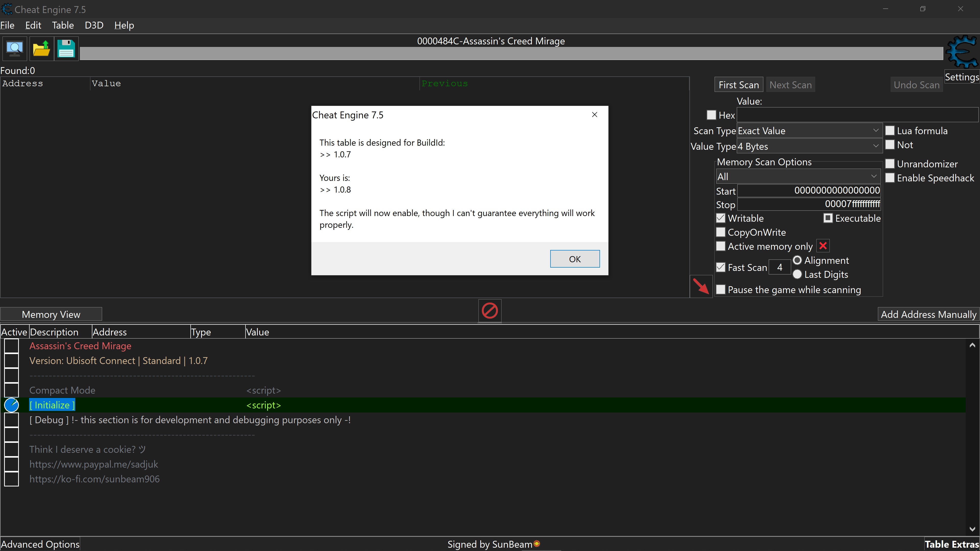Click the red no-entry clear list icon
The image size is (980, 551).
(490, 311)
